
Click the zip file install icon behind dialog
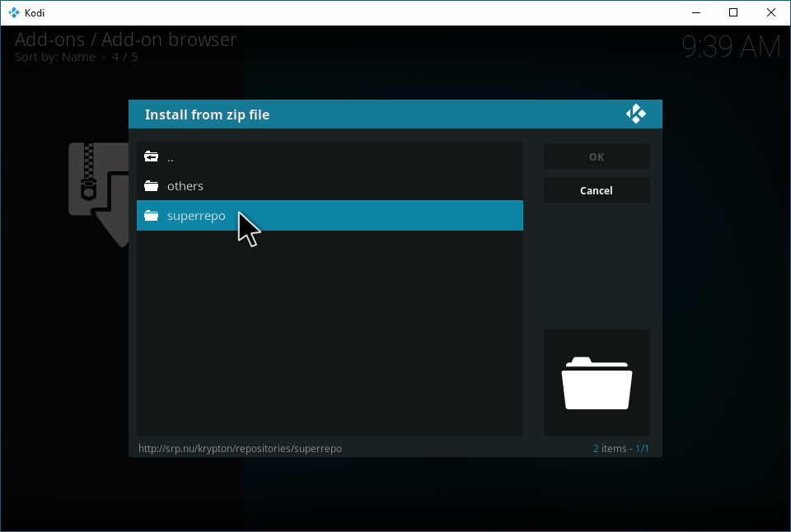click(99, 194)
